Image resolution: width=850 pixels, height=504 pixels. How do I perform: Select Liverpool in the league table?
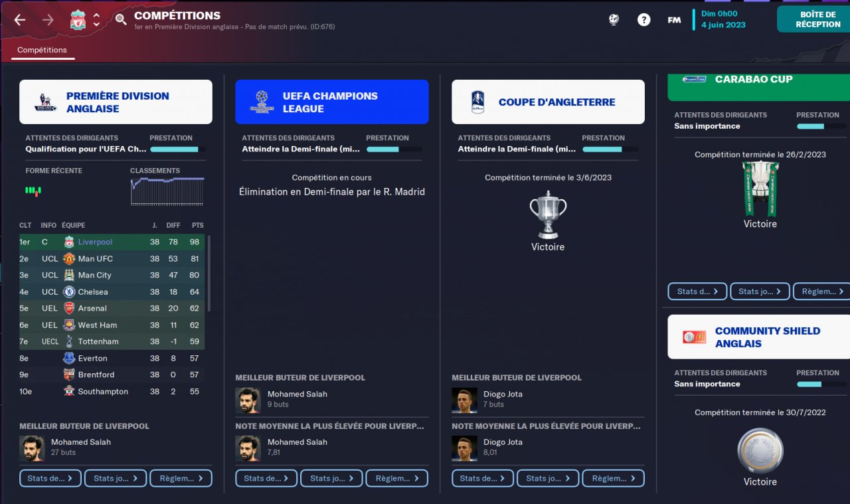click(112, 242)
